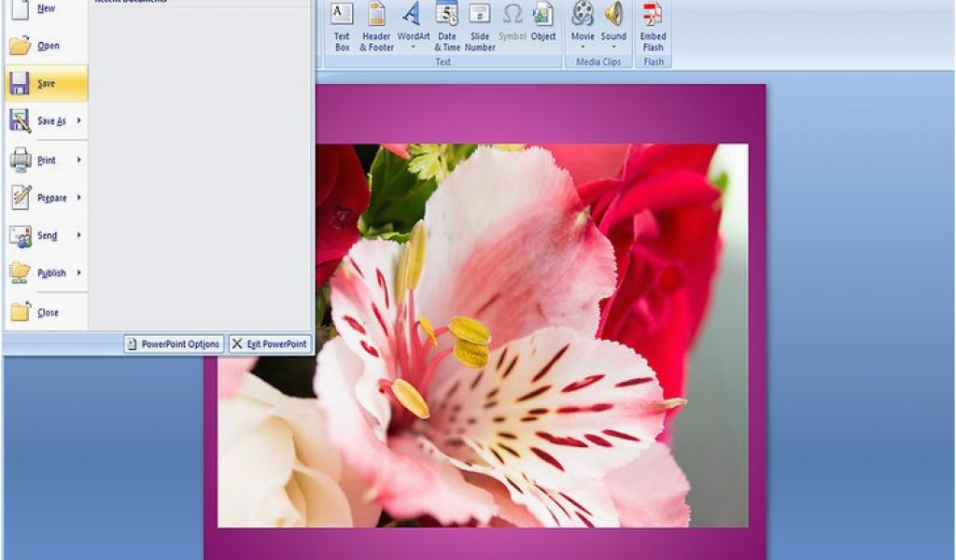
Task: Open PowerPoint Options
Action: pos(174,344)
